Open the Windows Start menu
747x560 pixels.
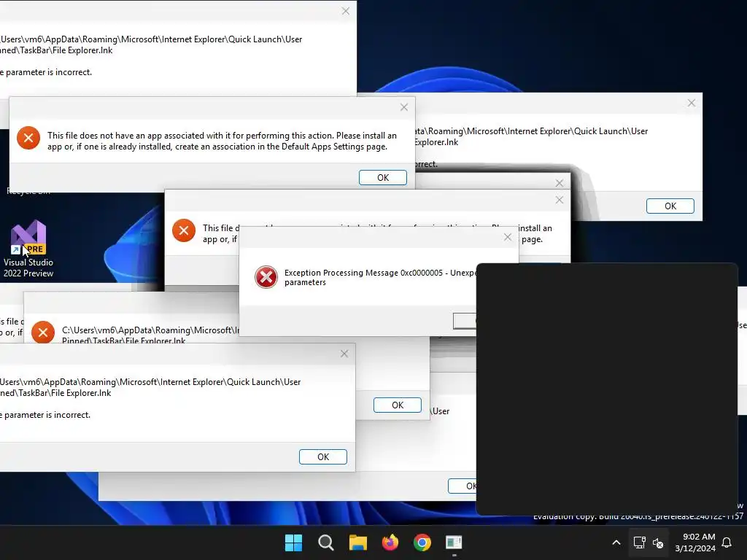(x=293, y=542)
